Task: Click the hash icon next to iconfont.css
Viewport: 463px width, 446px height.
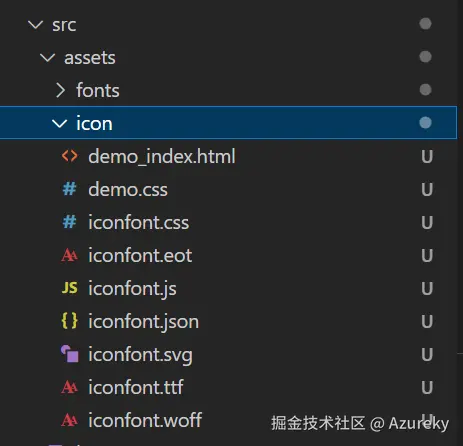Action: click(70, 222)
